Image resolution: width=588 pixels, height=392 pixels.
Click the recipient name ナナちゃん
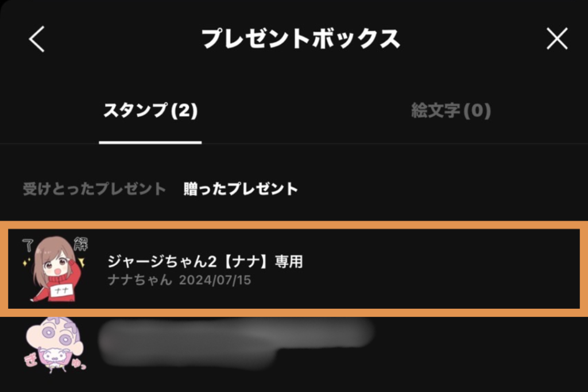tap(140, 280)
